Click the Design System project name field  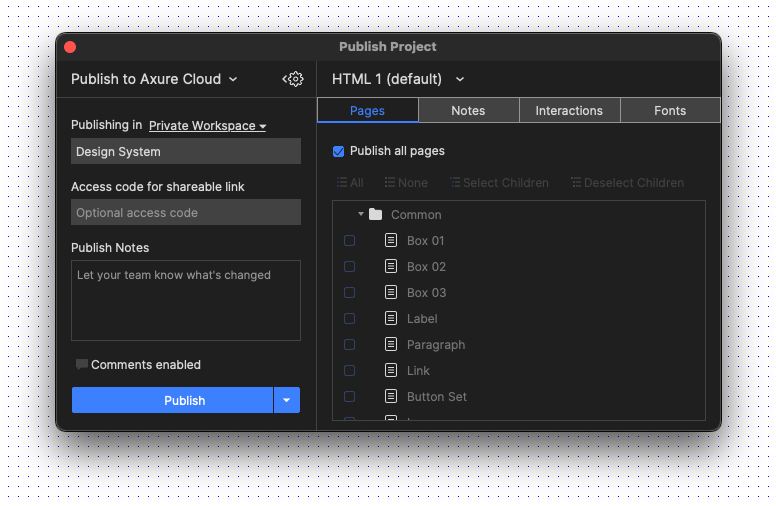click(186, 151)
